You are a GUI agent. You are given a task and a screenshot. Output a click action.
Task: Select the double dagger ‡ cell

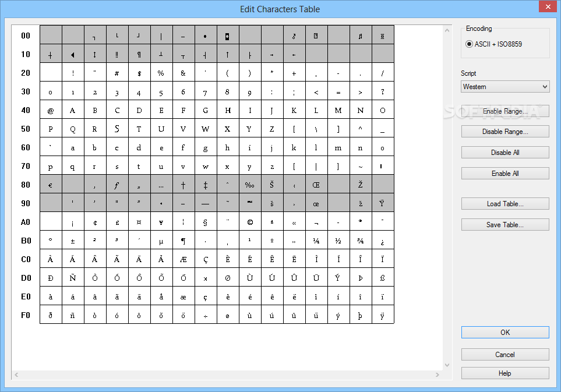coord(206,185)
